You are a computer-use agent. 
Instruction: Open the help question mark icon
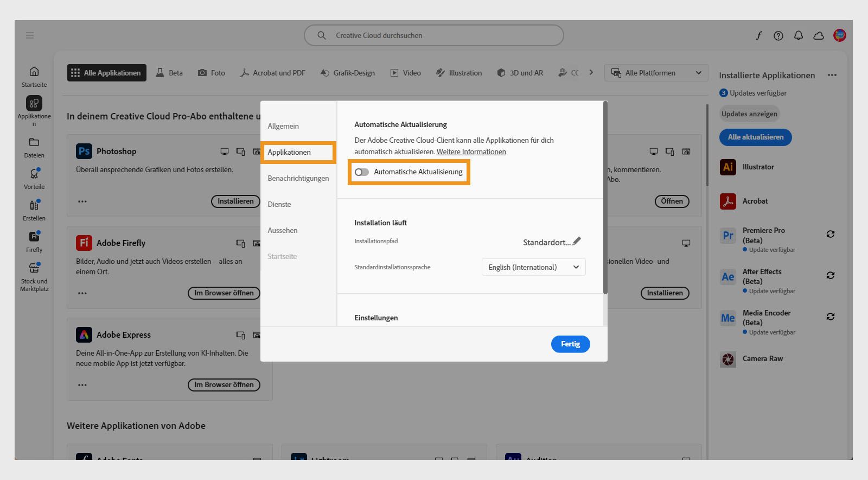(x=778, y=36)
